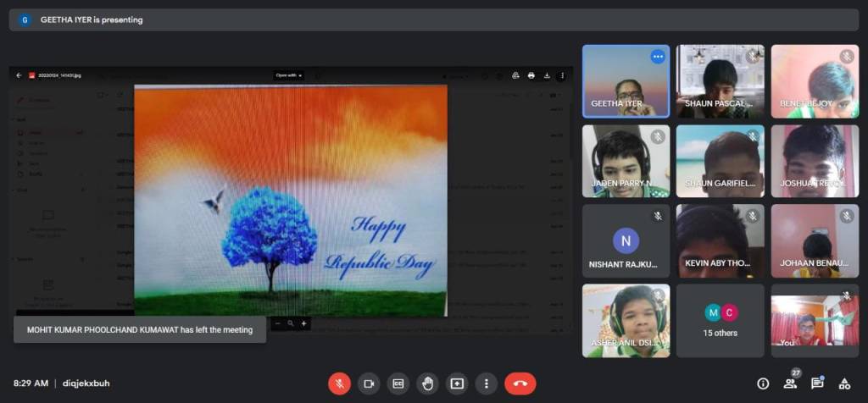Click the Present now screen icon

(457, 384)
